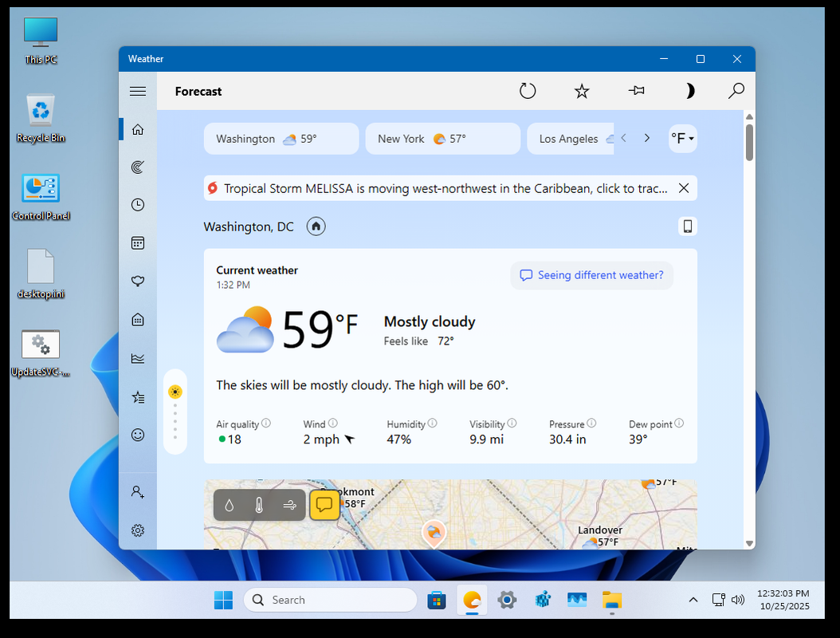
Task: Select the desktop.ini file on the desktop
Action: (x=41, y=274)
